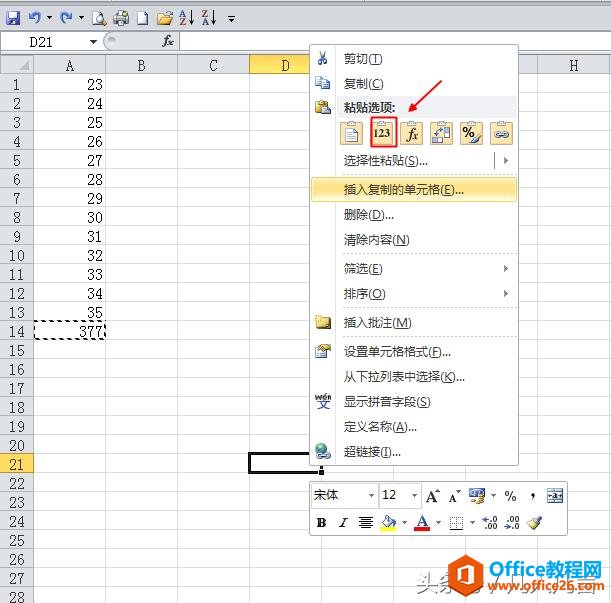611x603 pixels.
Task: Open Format Cells (设置单元格格式) dialog
Action: pos(415,352)
